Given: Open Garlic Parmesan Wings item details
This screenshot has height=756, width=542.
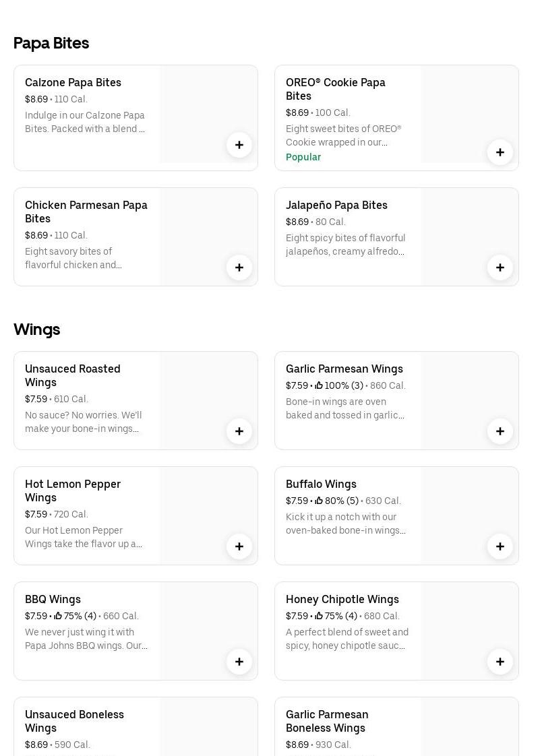Looking at the screenshot, I should click(344, 369).
